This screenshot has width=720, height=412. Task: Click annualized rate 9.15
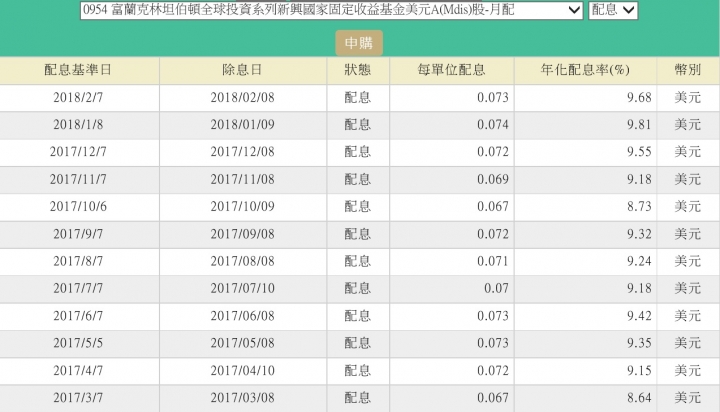pyautogui.click(x=639, y=370)
